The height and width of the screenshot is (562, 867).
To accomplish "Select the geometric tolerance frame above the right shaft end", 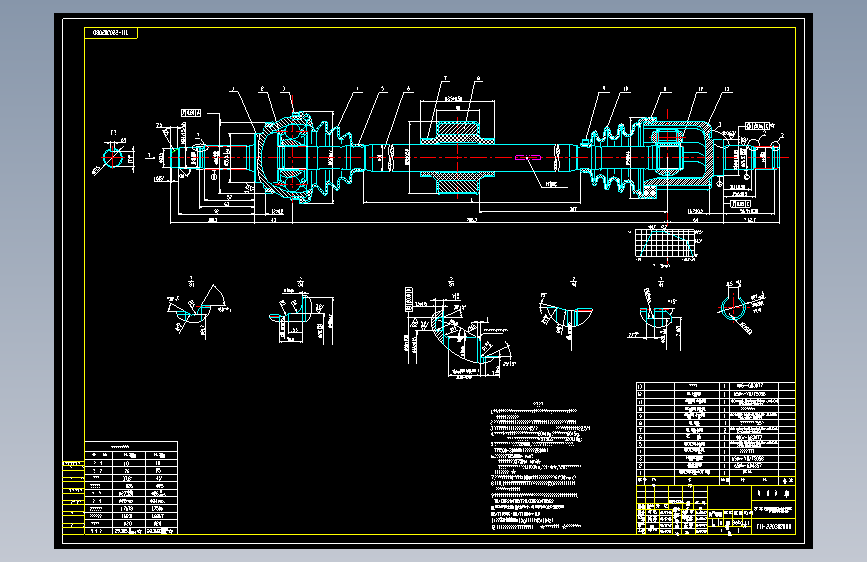I will click(x=757, y=126).
